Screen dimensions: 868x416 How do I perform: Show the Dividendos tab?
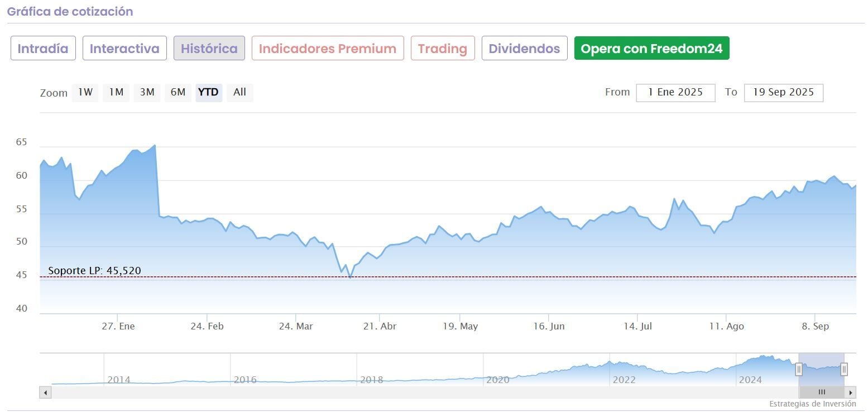(524, 49)
